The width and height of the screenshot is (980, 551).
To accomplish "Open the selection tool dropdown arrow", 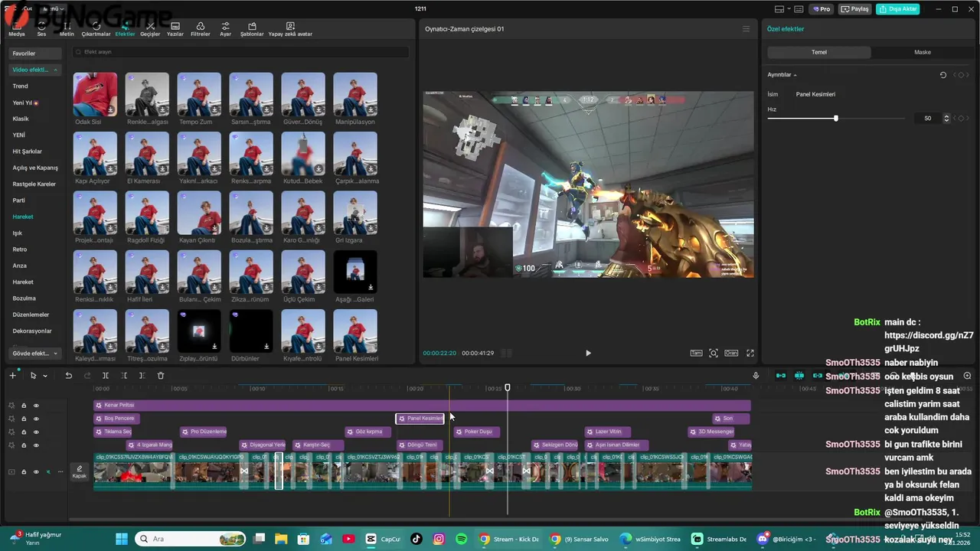I will click(45, 376).
